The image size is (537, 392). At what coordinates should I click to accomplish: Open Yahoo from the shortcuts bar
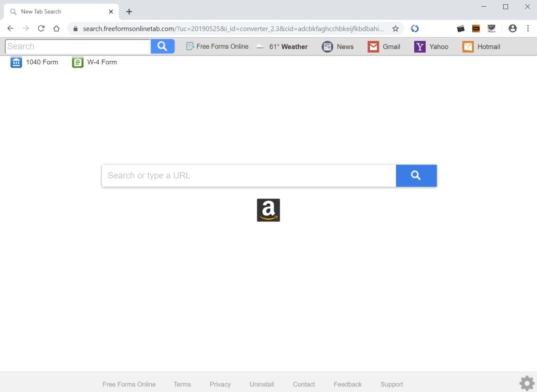tap(431, 46)
